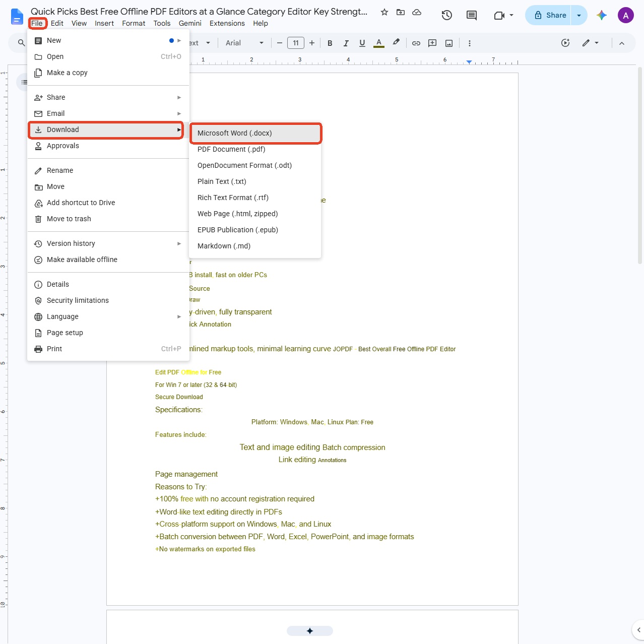This screenshot has width=644, height=644.
Task: Choose Add shortcut to Drive
Action: pos(108,203)
